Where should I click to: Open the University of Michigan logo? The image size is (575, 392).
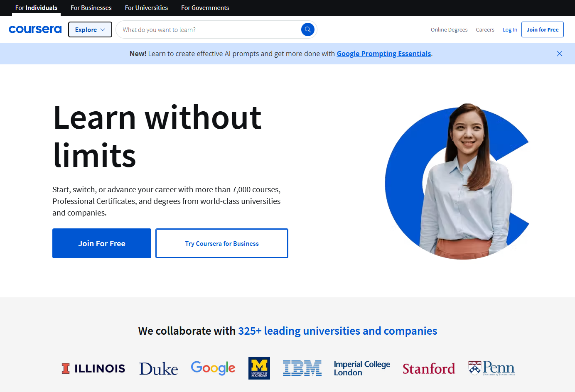[x=259, y=368]
